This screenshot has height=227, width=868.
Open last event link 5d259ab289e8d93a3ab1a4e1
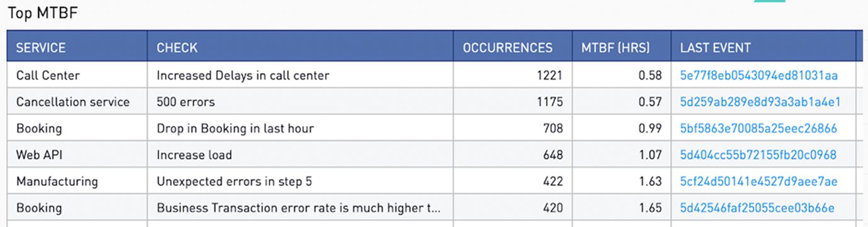click(760, 102)
